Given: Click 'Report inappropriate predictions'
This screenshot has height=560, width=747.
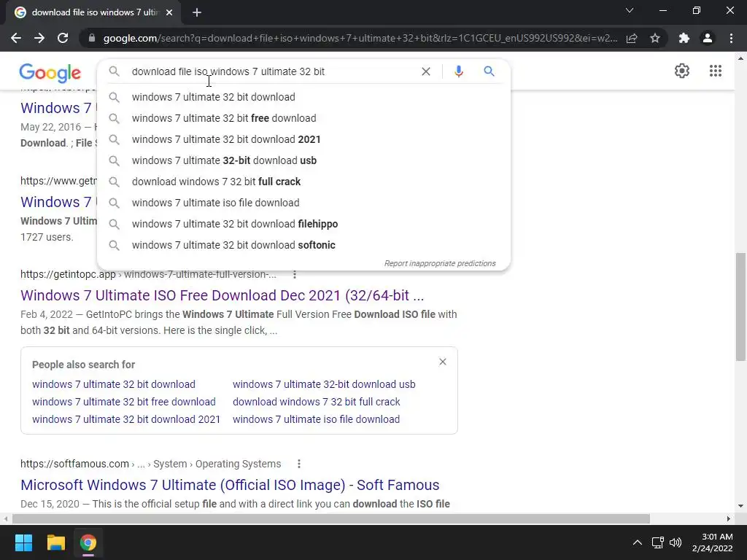Looking at the screenshot, I should (x=440, y=263).
